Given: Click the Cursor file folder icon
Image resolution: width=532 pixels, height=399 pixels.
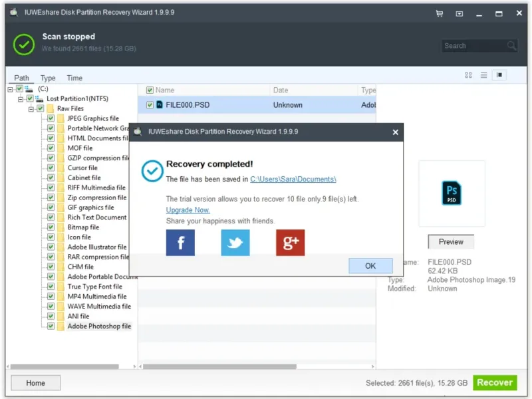Looking at the screenshot, I should pyautogui.click(x=61, y=168).
